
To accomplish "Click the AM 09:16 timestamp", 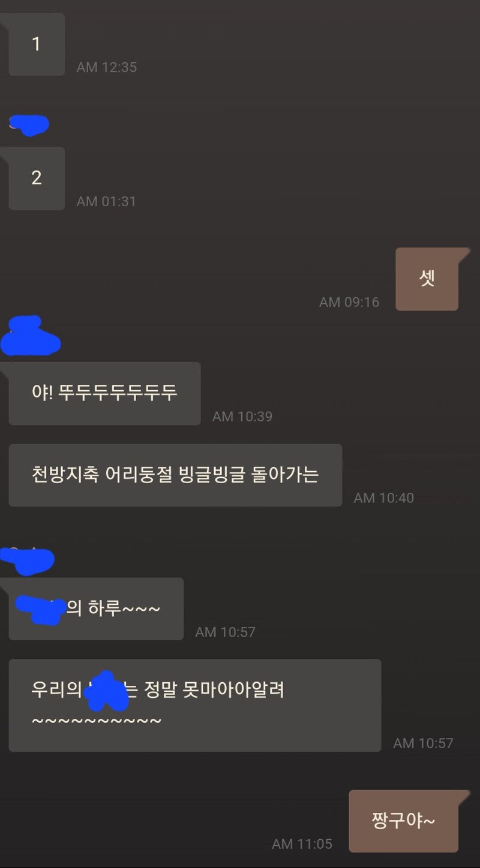I will [x=349, y=302].
